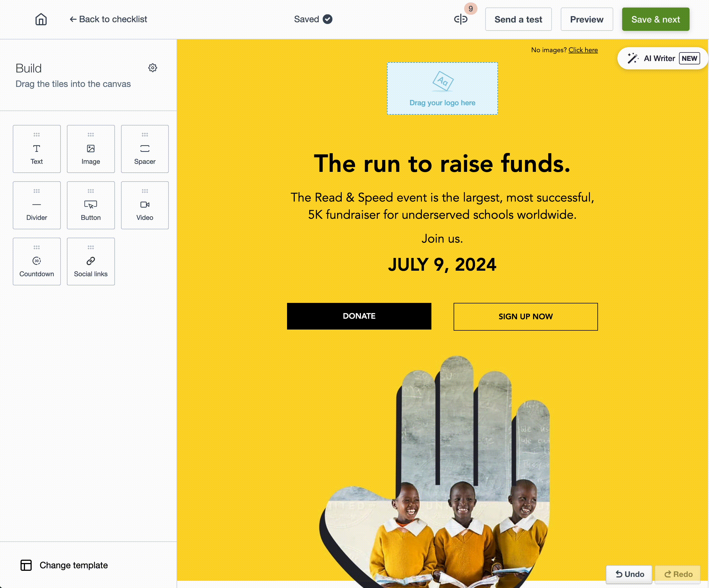709x588 pixels.
Task: Select the Image tile in Build panel
Action: tap(91, 149)
